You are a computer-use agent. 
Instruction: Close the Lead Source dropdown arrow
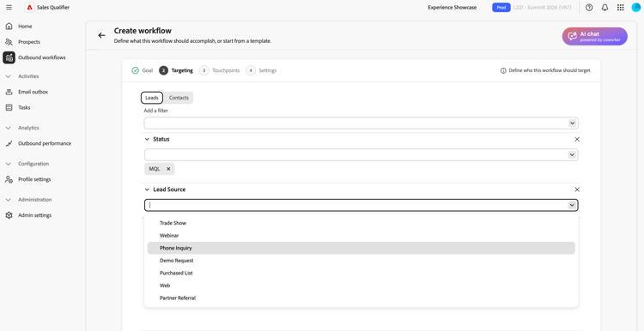tap(572, 205)
